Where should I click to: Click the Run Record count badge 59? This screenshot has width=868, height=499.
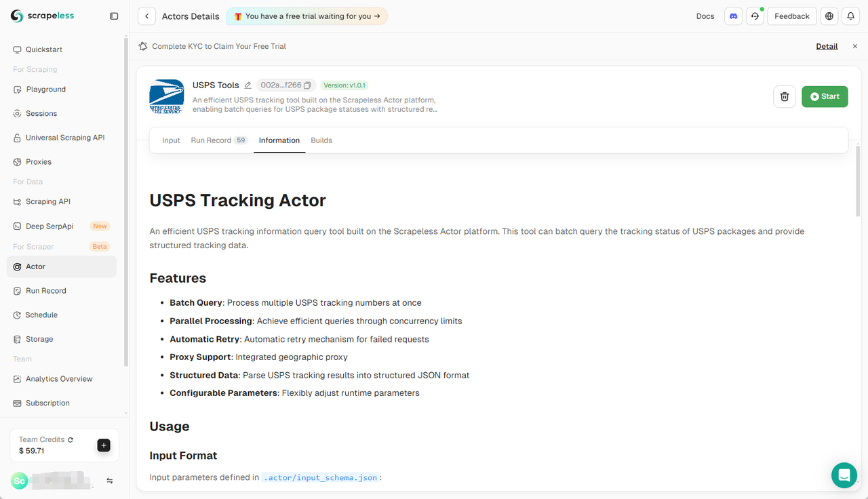[241, 140]
